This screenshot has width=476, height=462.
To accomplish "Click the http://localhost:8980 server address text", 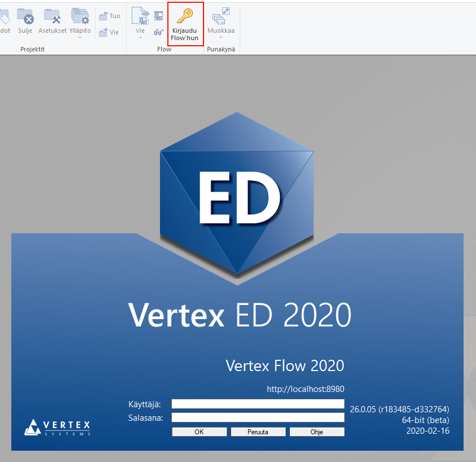I will click(305, 389).
